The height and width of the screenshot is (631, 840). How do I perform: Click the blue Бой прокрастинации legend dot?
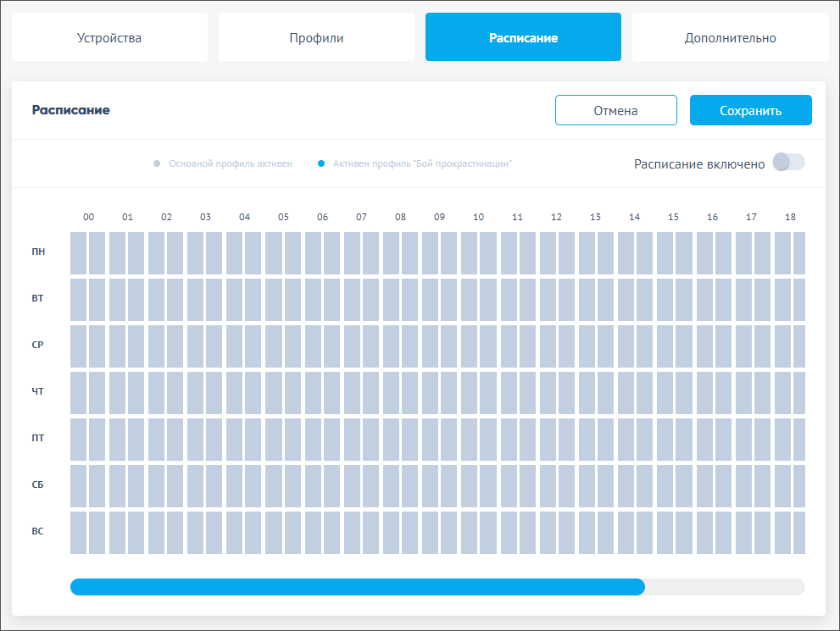(320, 163)
